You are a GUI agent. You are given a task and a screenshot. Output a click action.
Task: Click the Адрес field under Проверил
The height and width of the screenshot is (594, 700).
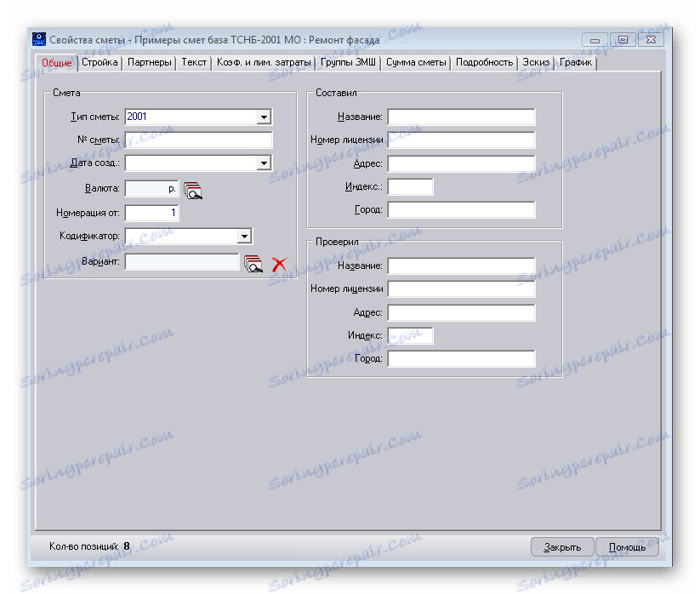(462, 312)
